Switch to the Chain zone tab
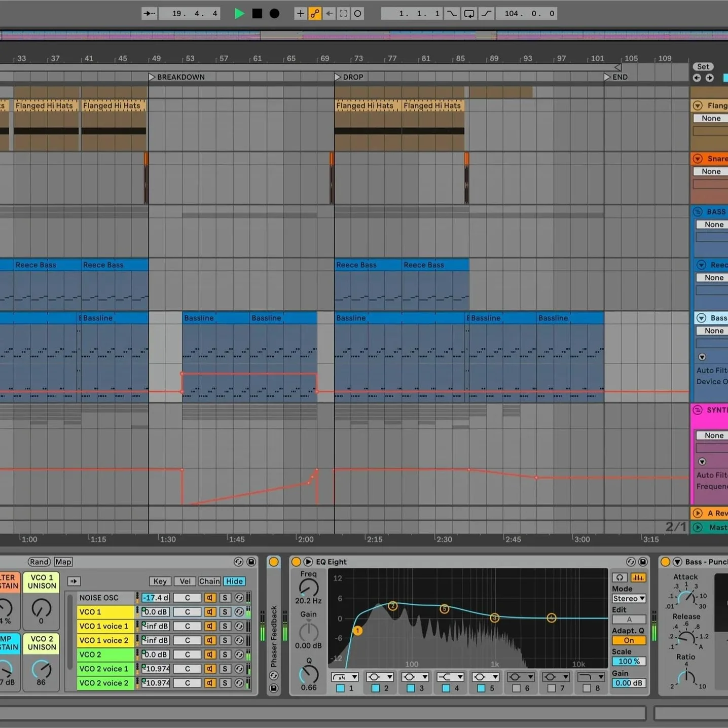 click(209, 581)
